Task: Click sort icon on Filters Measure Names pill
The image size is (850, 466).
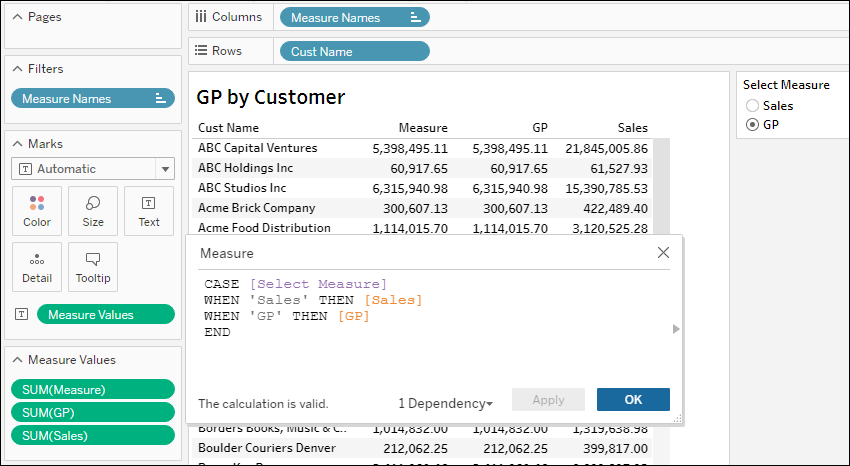Action: click(160, 98)
